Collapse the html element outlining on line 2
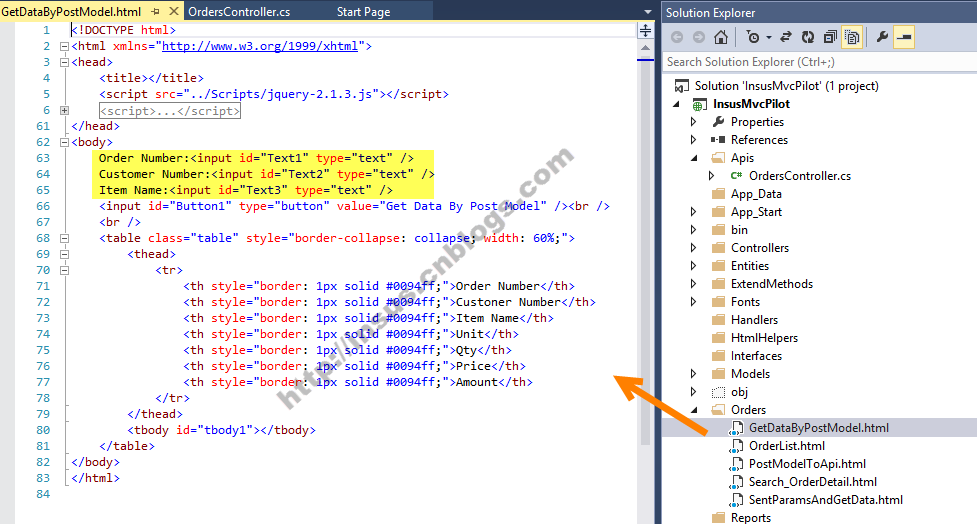The width and height of the screenshot is (977, 524). point(64,46)
